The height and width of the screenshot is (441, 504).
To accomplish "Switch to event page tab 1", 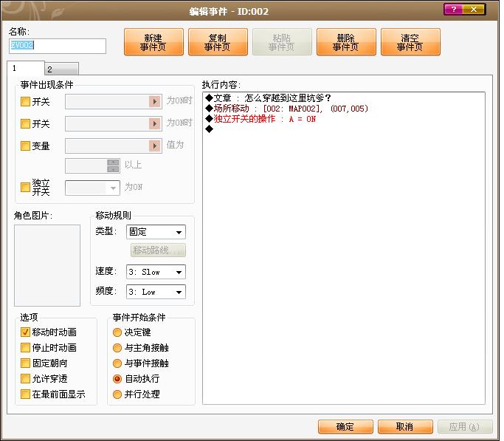I will point(25,68).
